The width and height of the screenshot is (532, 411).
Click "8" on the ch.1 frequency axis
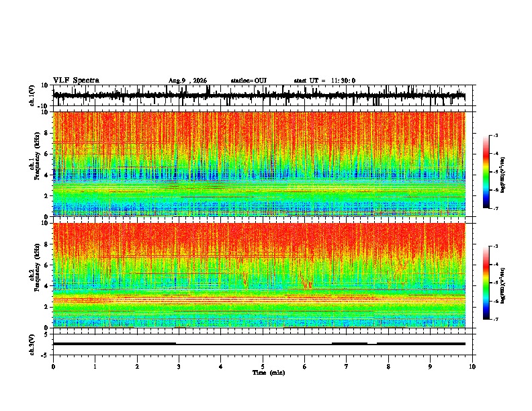[46, 133]
